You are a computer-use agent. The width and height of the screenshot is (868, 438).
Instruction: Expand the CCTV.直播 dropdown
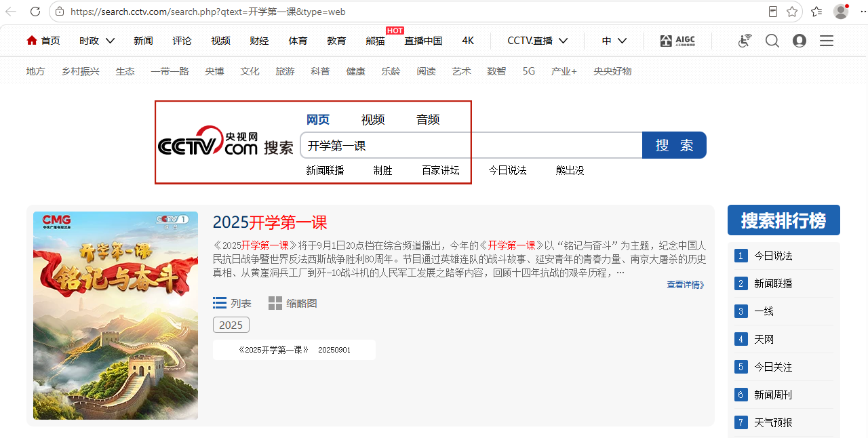538,41
